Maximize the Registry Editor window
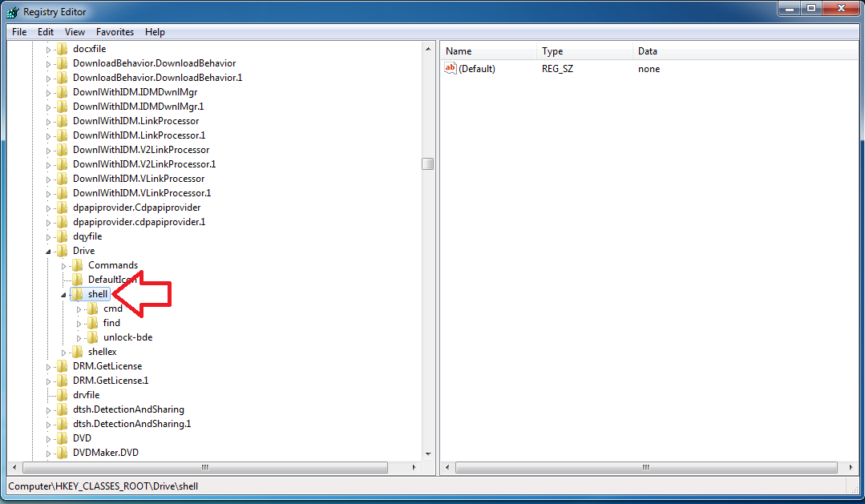Screen dimensions: 865x504 coord(811,8)
